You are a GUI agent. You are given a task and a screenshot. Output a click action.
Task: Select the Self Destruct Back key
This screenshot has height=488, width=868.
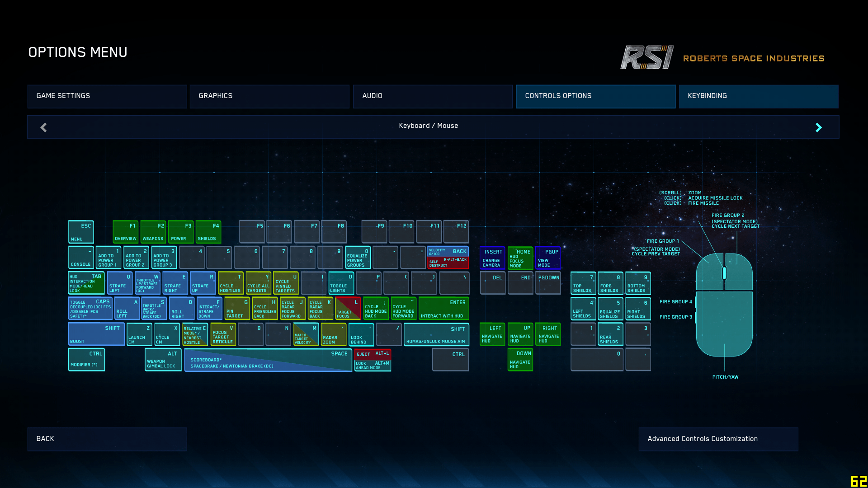click(448, 263)
